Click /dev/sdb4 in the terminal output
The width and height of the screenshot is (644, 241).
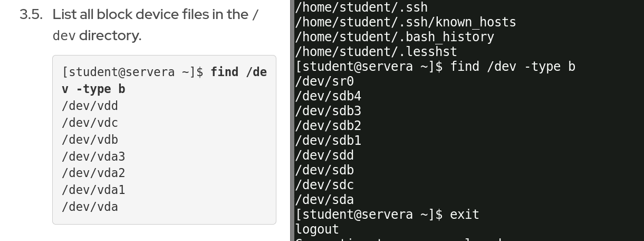[x=328, y=96]
